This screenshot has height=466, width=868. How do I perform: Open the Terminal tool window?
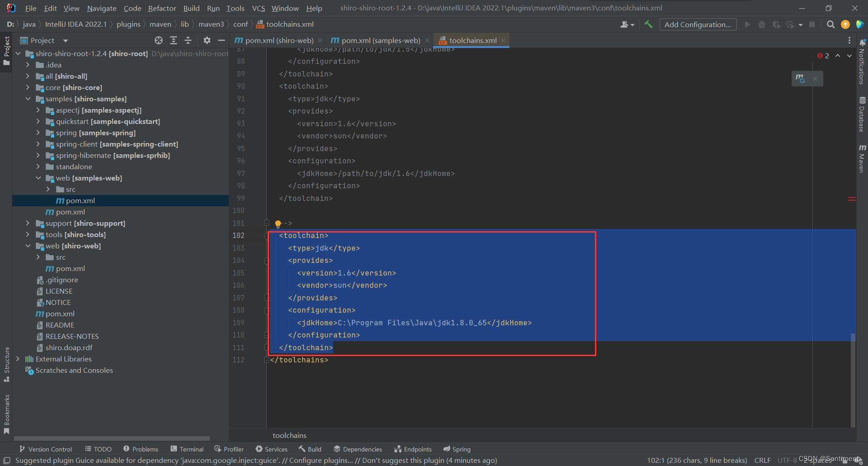click(187, 449)
